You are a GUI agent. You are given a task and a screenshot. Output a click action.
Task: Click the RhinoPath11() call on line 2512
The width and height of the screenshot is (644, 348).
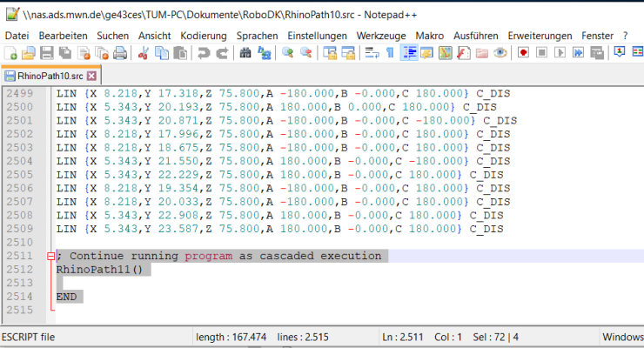click(99, 270)
